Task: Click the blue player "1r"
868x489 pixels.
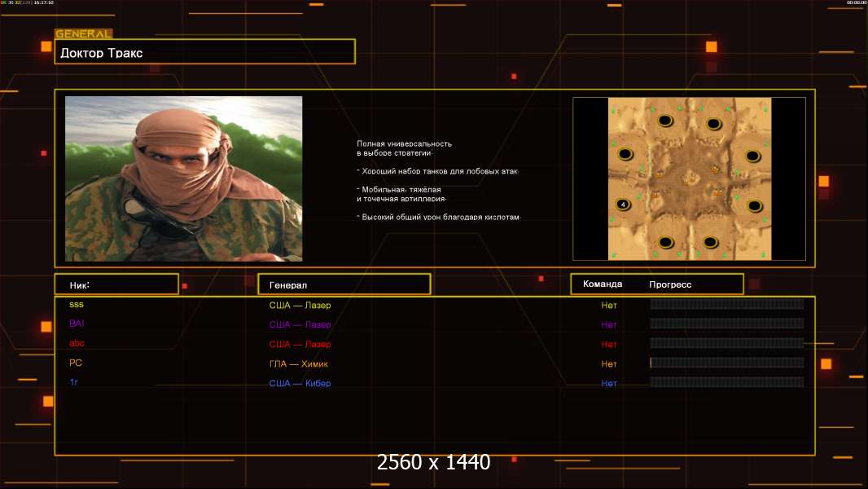Action: (74, 383)
